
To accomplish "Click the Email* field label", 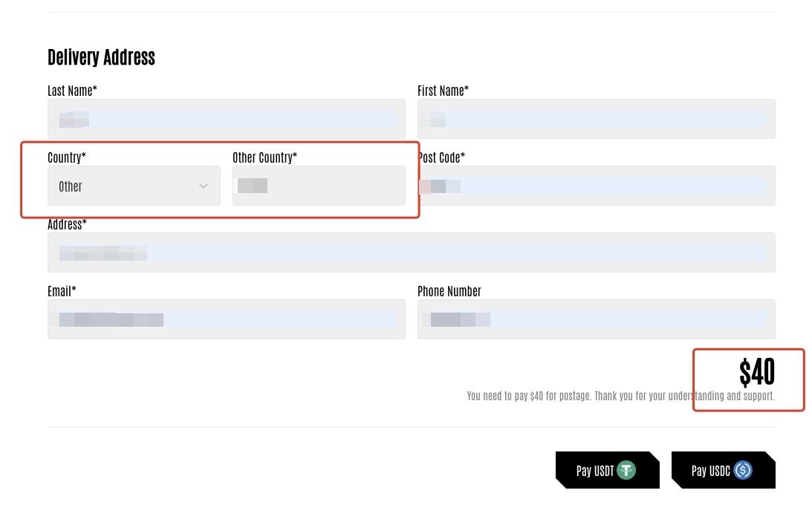I will (62, 291).
